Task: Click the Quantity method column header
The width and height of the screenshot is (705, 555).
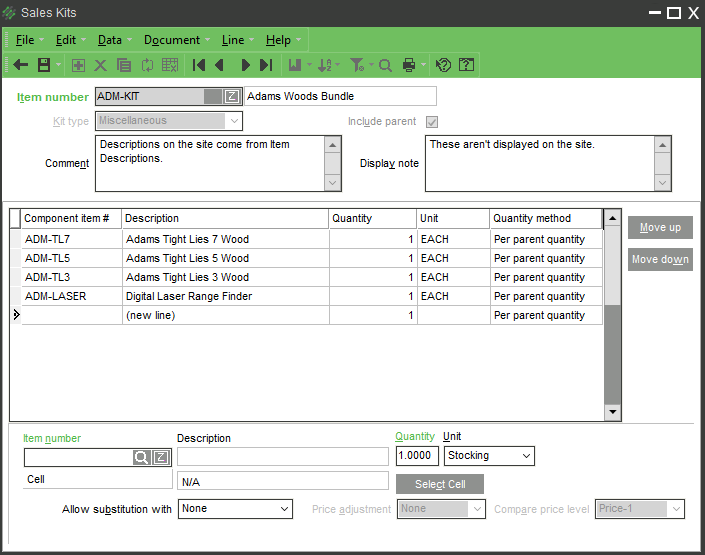Action: (545, 219)
